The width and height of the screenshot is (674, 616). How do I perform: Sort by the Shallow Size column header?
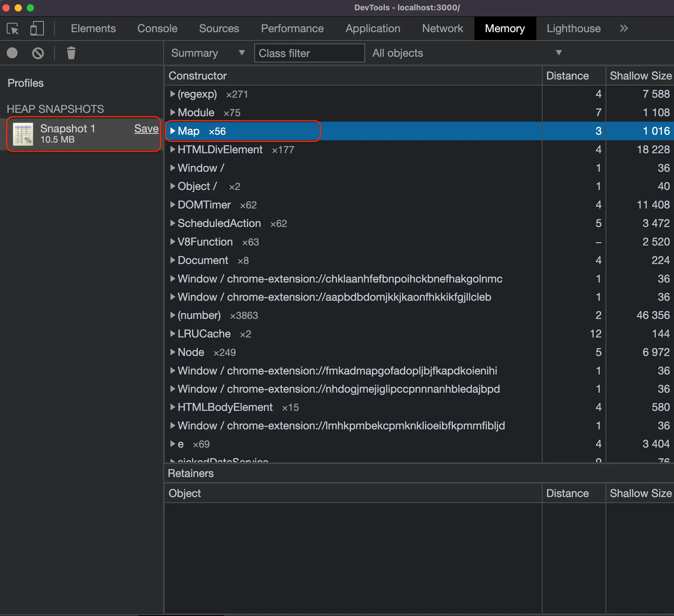640,76
